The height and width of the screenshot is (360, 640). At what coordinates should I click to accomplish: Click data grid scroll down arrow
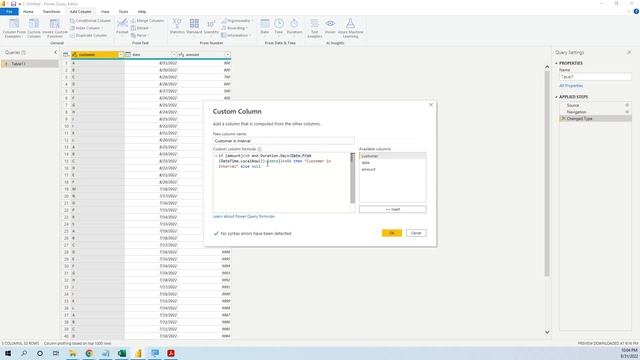(547, 332)
